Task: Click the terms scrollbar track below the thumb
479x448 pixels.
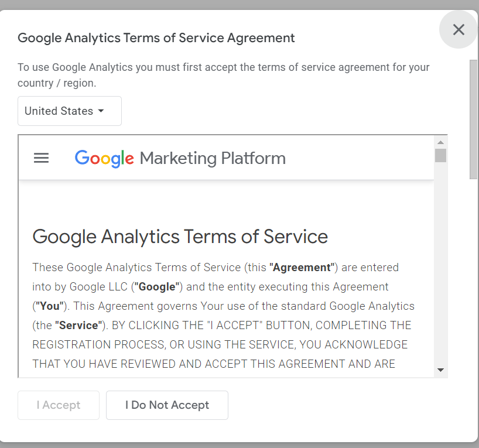Action: (440, 264)
